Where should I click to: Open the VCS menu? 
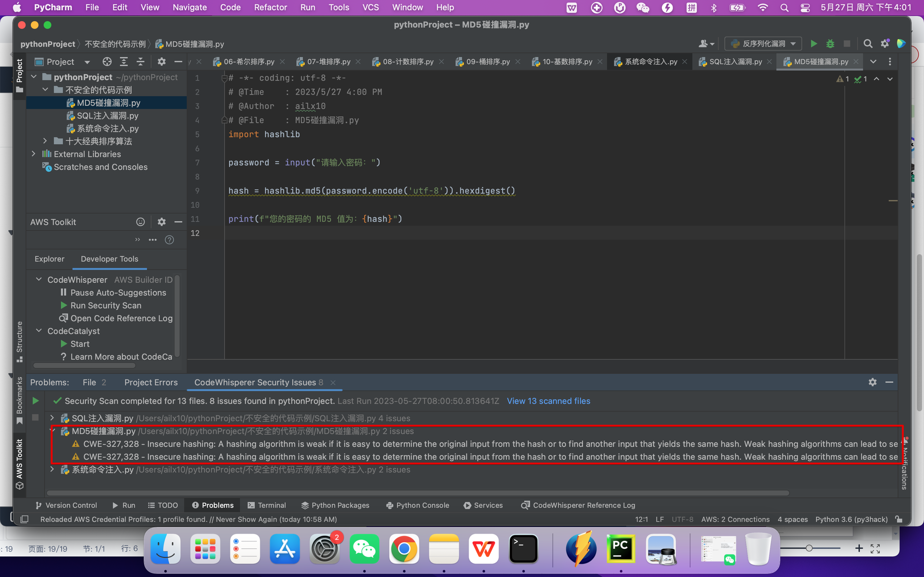370,7
